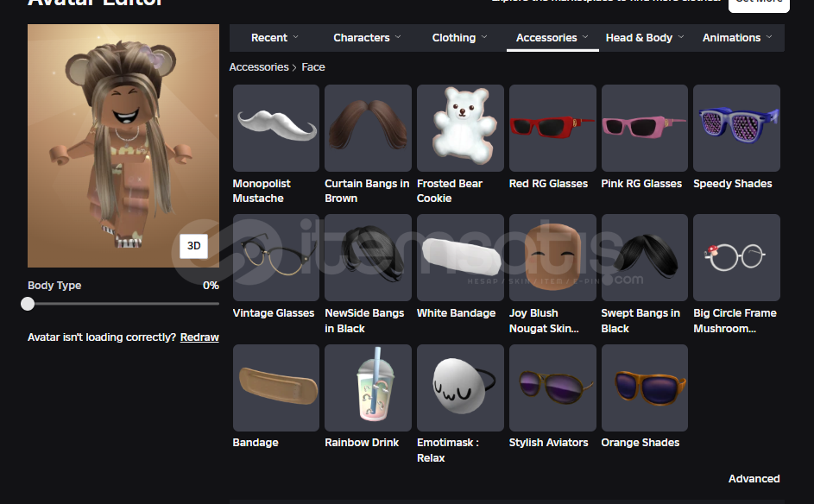The width and height of the screenshot is (814, 504).
Task: Pick the Pink RG Glasses accessory
Action: (645, 129)
